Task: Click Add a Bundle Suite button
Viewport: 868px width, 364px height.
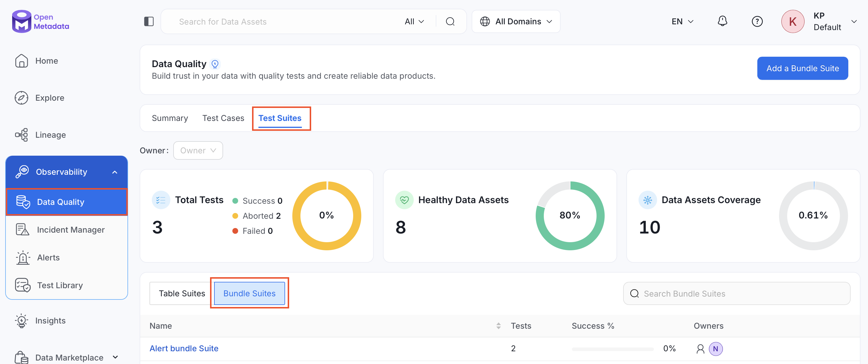Action: [802, 68]
